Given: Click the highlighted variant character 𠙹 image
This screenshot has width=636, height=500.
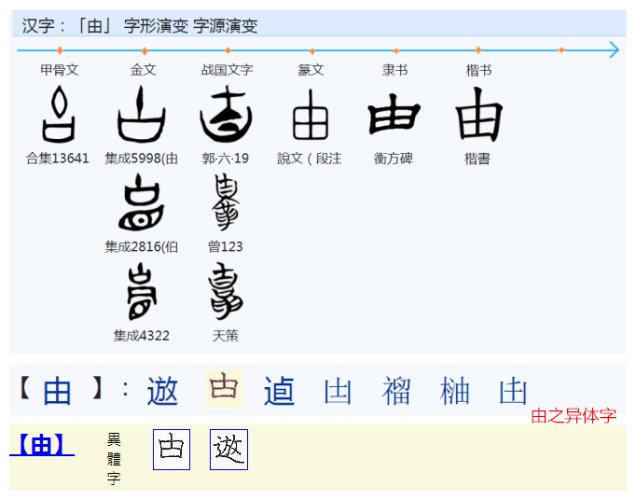Looking at the screenshot, I should click(x=224, y=388).
